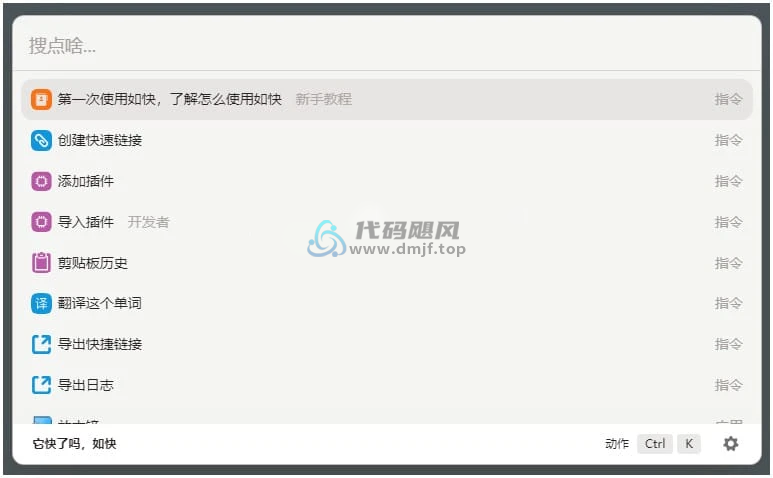Viewport: 773px width, 478px height.
Task: Click the 指令 label on the 导出日志 row
Action: (728, 385)
